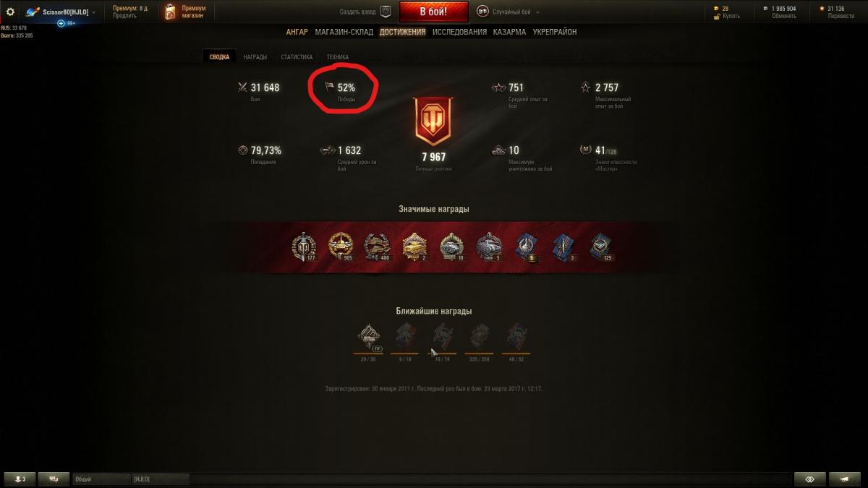Open the channels icon in bottom bar

coord(54,479)
